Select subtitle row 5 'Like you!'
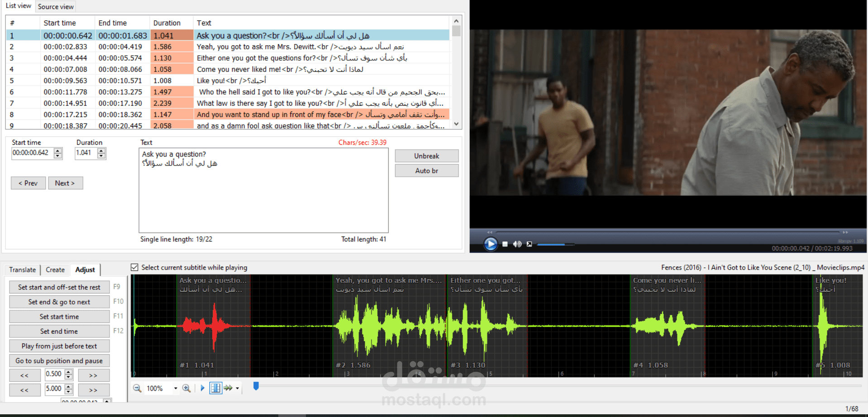 point(228,81)
